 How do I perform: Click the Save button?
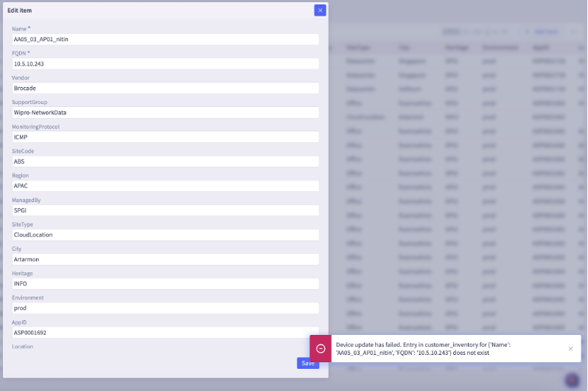pos(308,363)
